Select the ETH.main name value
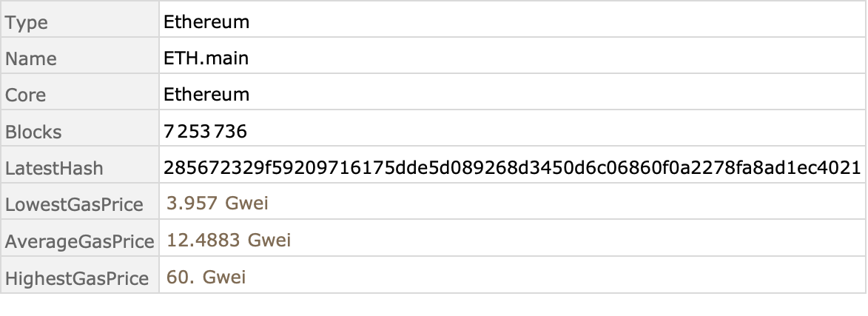 pyautogui.click(x=206, y=58)
